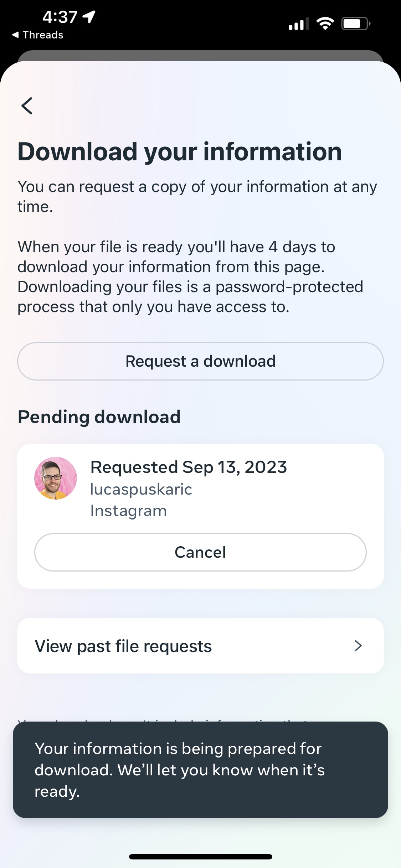This screenshot has width=401, height=868.
Task: Tap the chevron beside past file requests
Action: click(x=358, y=646)
